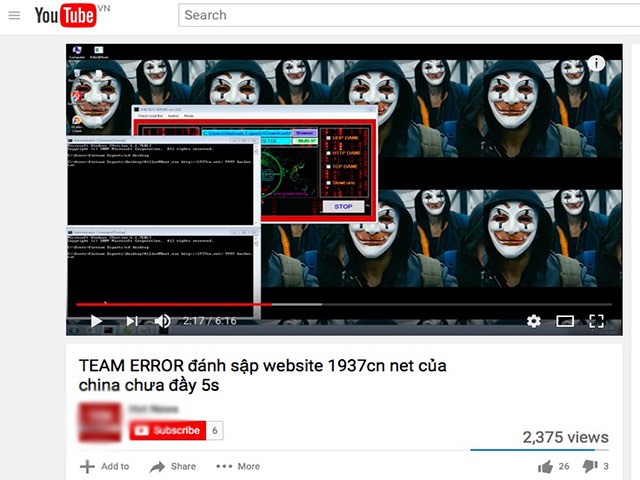Image resolution: width=640 pixels, height=480 pixels.
Task: Subscribe to the channel
Action: [x=166, y=430]
